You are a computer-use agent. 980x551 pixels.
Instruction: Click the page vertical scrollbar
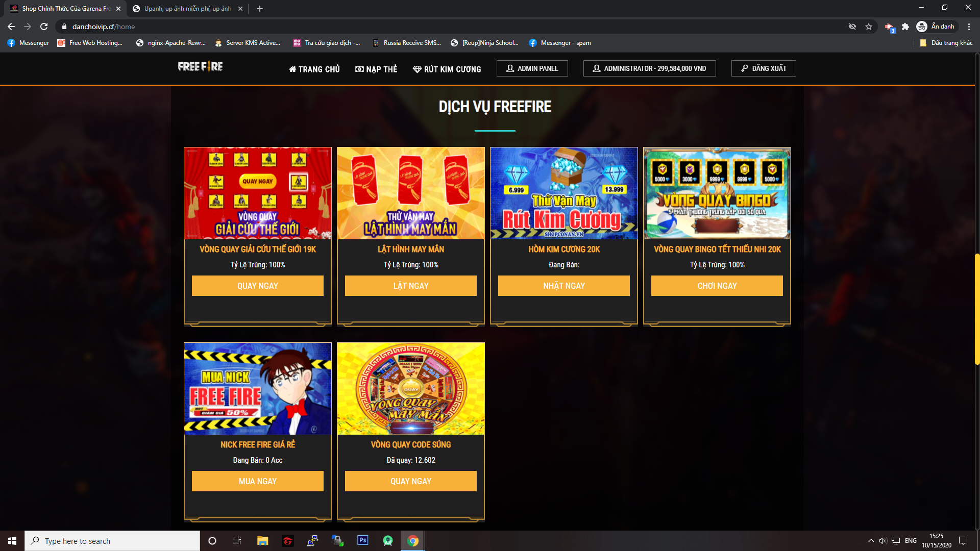[x=977, y=309]
